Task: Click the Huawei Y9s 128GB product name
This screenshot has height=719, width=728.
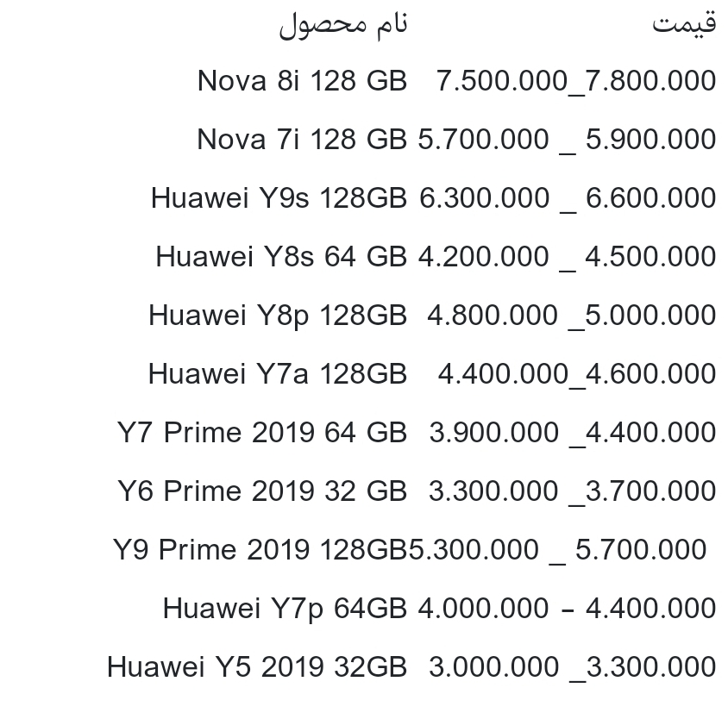Action: (278, 198)
